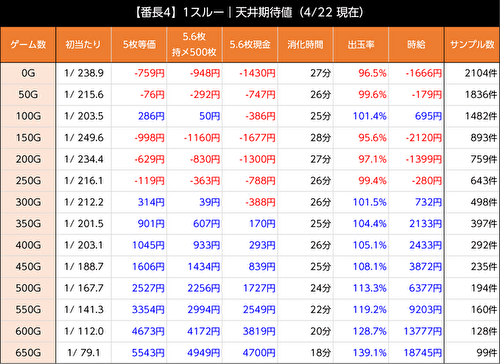Click the -948円 value
This screenshot has height=364, width=500.
click(x=205, y=73)
